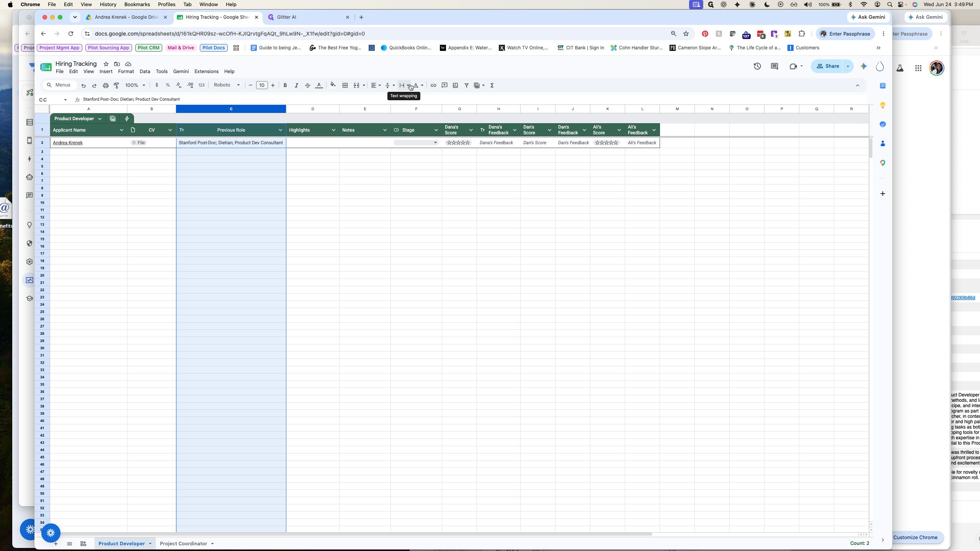This screenshot has width=980, height=551.
Task: Click the Insert comment icon
Action: click(444, 85)
